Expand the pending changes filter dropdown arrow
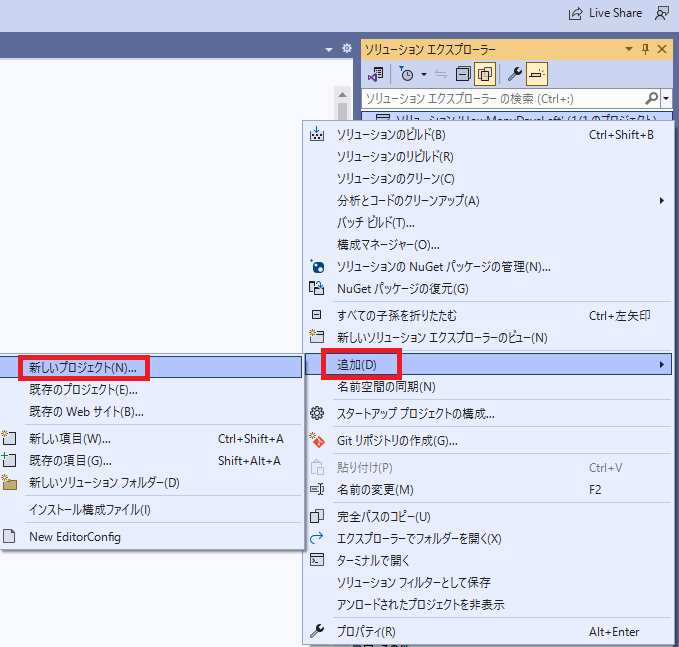This screenshot has width=679, height=647. 424,74
